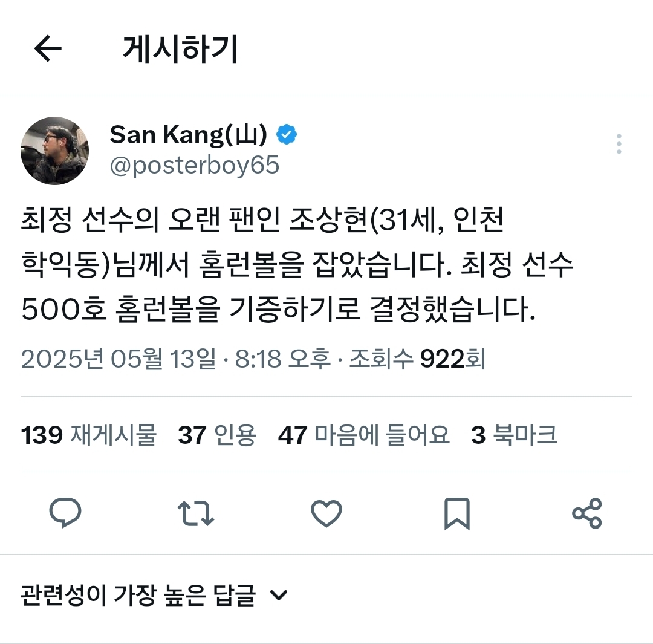Share the post via share icon
The image size is (653, 644).
pyautogui.click(x=587, y=513)
